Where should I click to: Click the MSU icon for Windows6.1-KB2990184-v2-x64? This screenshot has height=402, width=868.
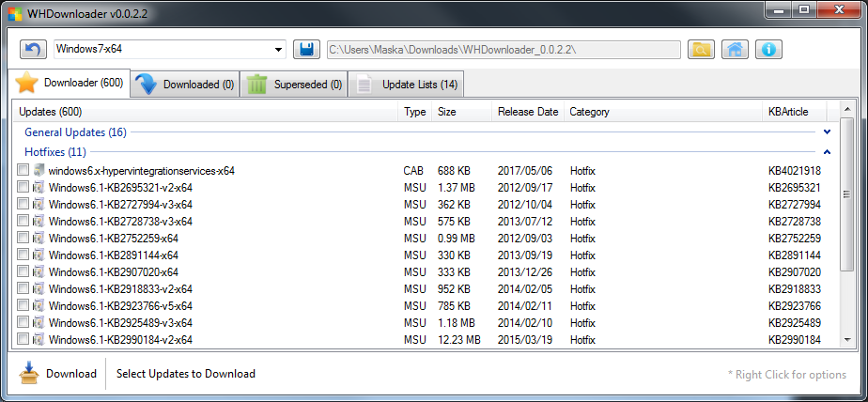click(x=39, y=339)
